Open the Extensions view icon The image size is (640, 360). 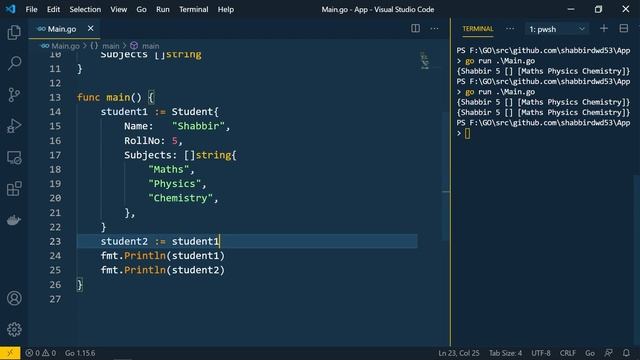14,189
